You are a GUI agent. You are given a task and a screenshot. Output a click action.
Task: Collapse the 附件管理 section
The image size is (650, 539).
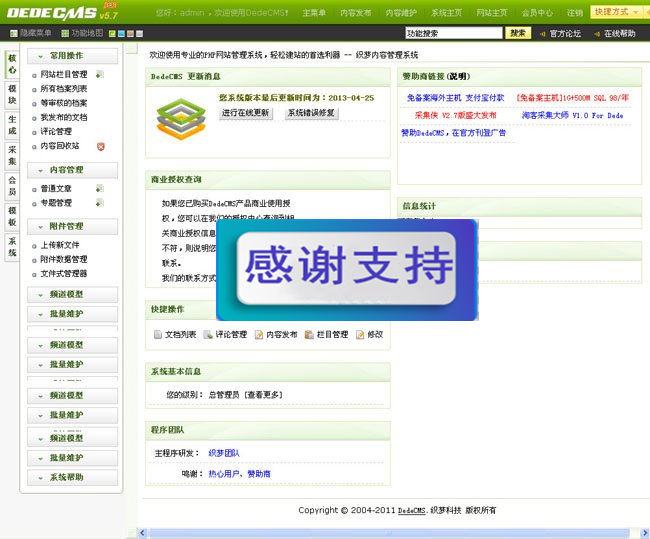click(x=73, y=226)
